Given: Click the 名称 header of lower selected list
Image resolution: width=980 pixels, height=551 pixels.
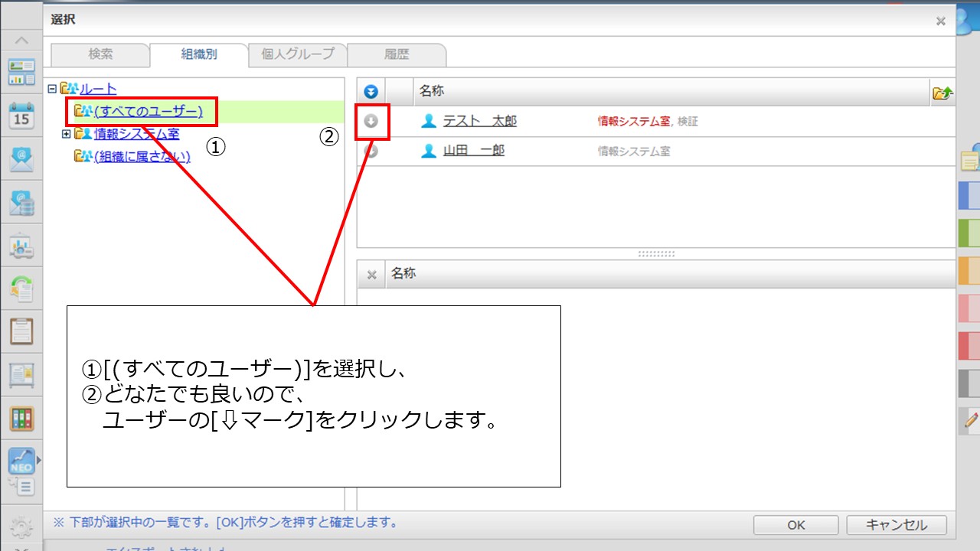Looking at the screenshot, I should [403, 273].
